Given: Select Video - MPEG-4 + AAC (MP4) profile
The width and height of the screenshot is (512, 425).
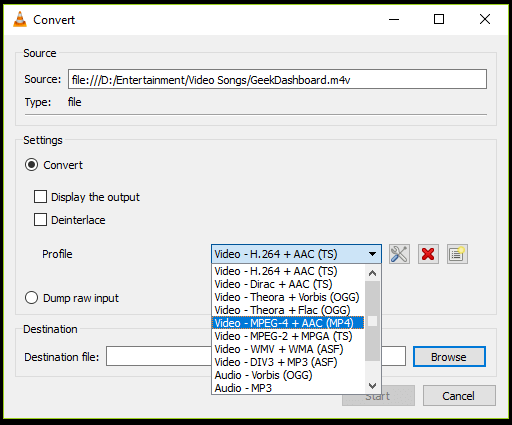Looking at the screenshot, I should pyautogui.click(x=288, y=323).
